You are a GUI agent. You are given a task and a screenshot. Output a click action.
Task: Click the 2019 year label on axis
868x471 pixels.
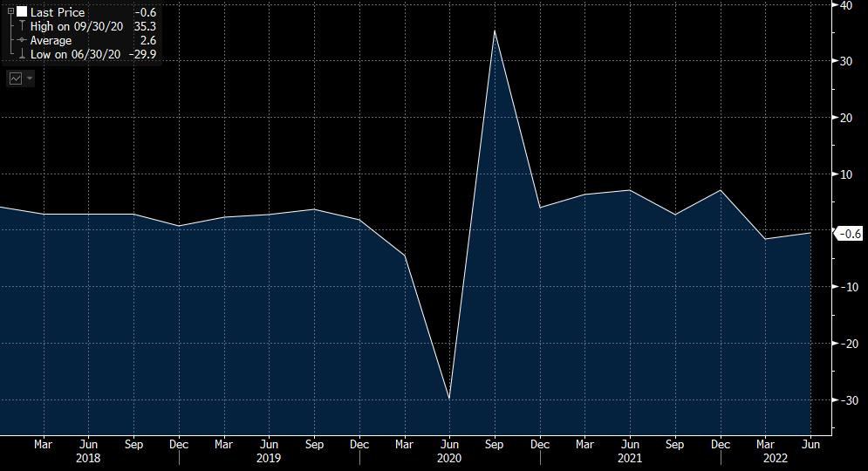pos(269,458)
